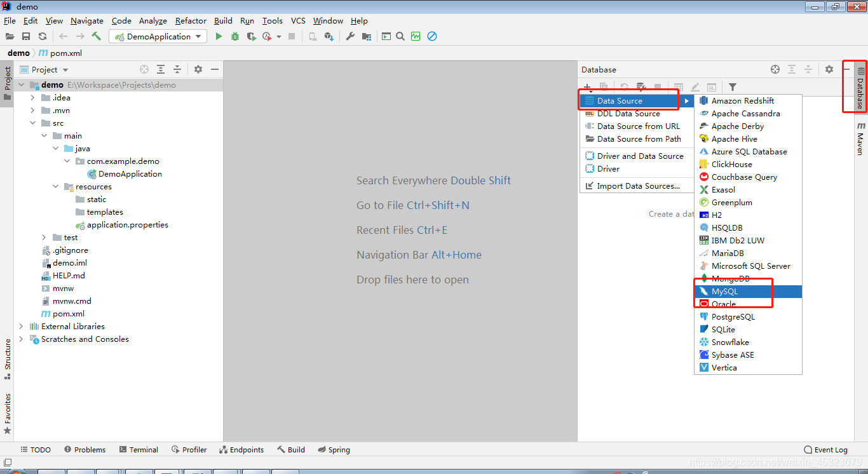Viewport: 868px width, 474px height.
Task: Click the Build project hammer icon
Action: point(97,36)
